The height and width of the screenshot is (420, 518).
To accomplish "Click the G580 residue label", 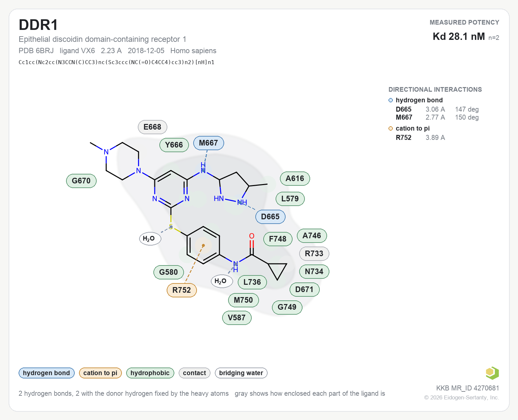I will [x=169, y=272].
